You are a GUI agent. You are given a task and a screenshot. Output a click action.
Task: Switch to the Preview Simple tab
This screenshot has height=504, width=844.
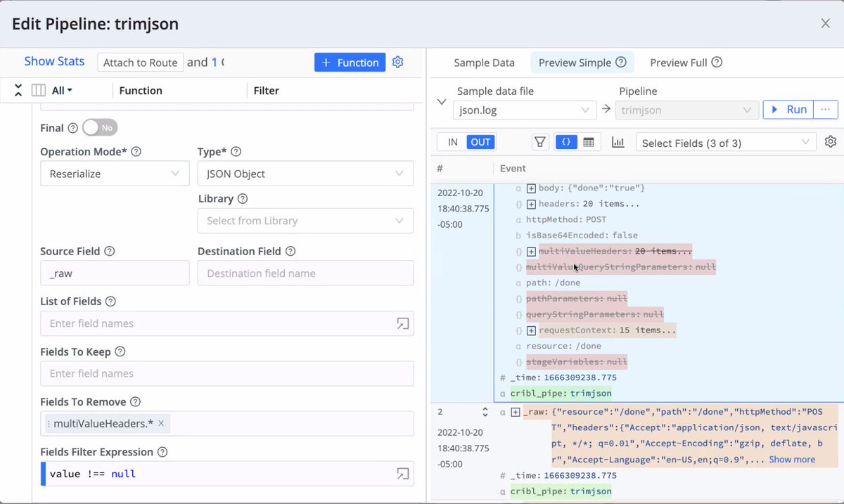582,63
